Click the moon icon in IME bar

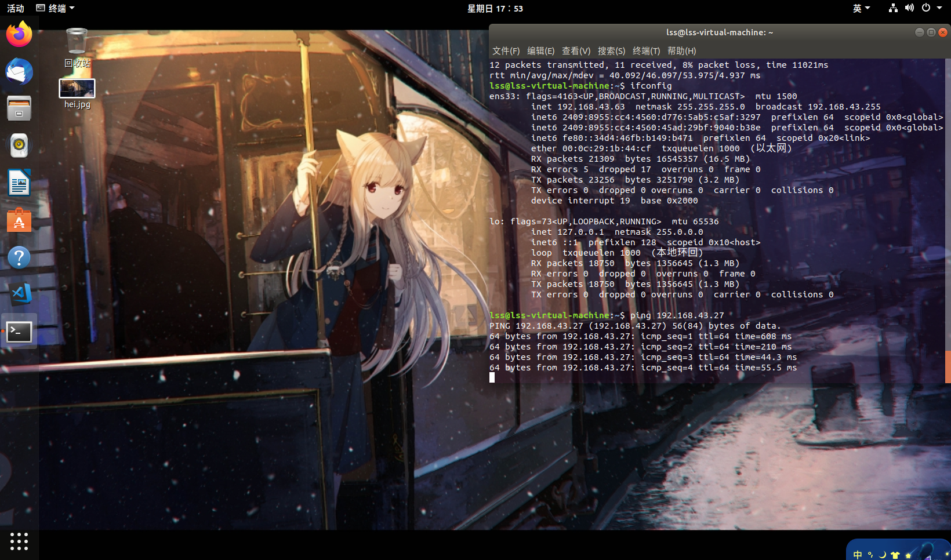coord(882,555)
